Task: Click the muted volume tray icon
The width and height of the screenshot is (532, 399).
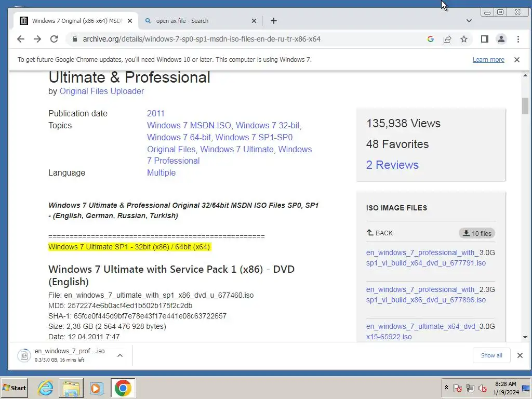Action: 483,388
